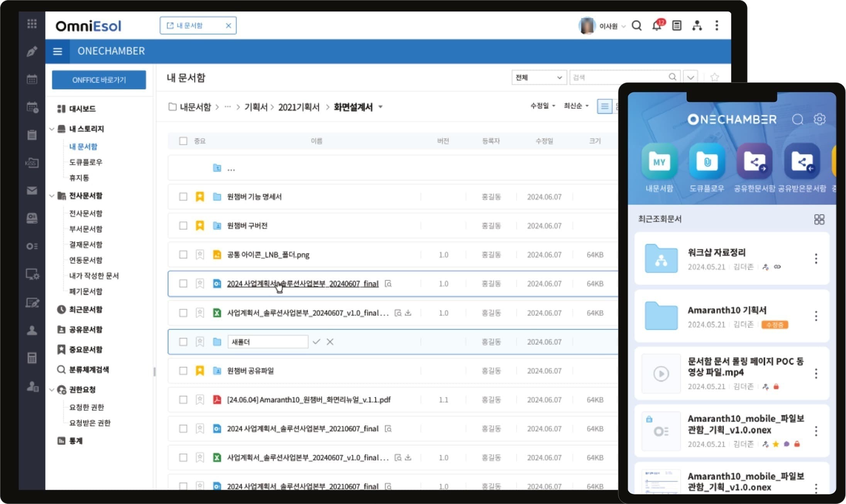The width and height of the screenshot is (846, 504).
Task: Open the 수정일 sort dropdown
Action: pos(543,106)
